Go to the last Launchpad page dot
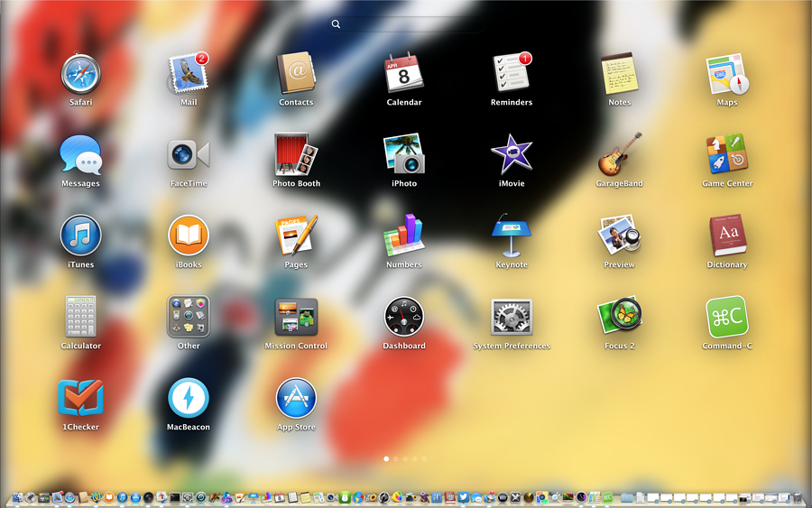Screen dimensions: 812x508 [424, 458]
